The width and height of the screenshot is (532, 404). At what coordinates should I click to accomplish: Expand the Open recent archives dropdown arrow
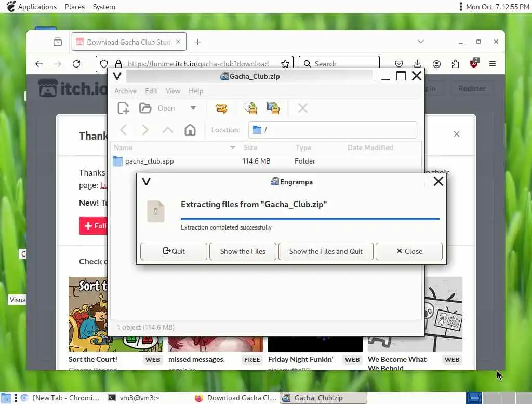tap(193, 108)
